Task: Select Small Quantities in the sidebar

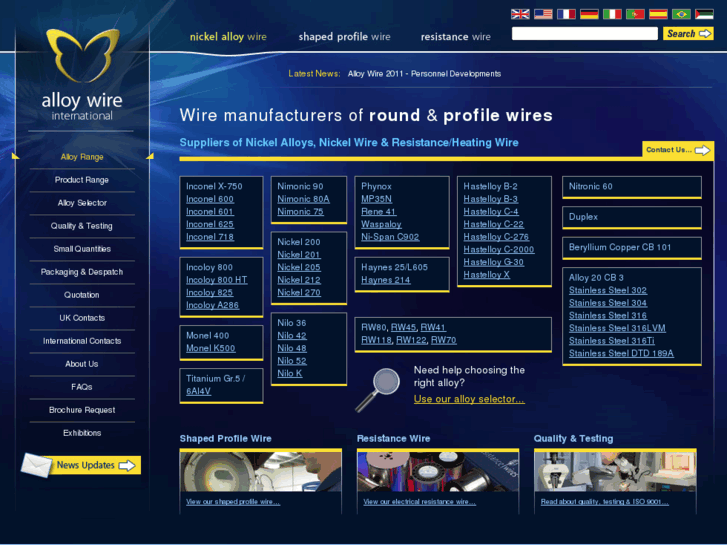Action: (x=82, y=249)
